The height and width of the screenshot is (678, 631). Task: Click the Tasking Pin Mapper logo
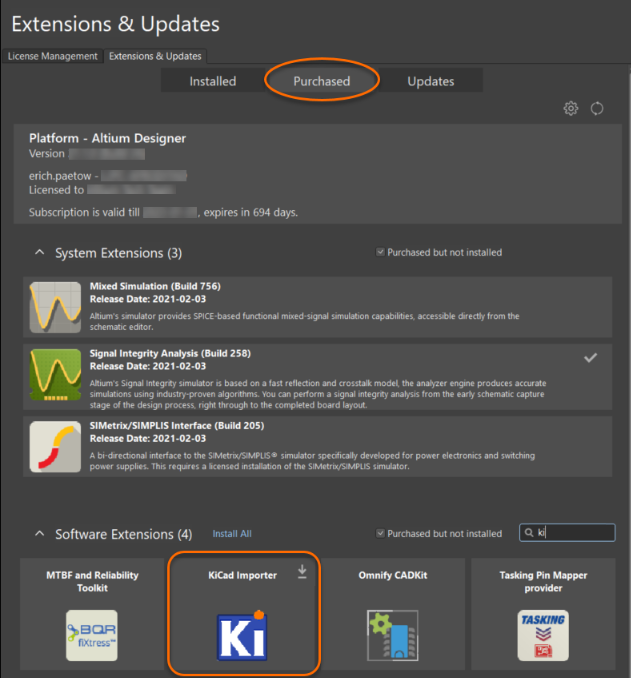pyautogui.click(x=543, y=635)
